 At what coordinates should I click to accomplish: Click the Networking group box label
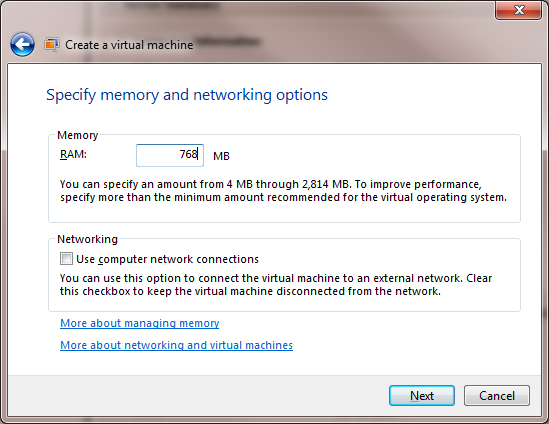click(88, 239)
